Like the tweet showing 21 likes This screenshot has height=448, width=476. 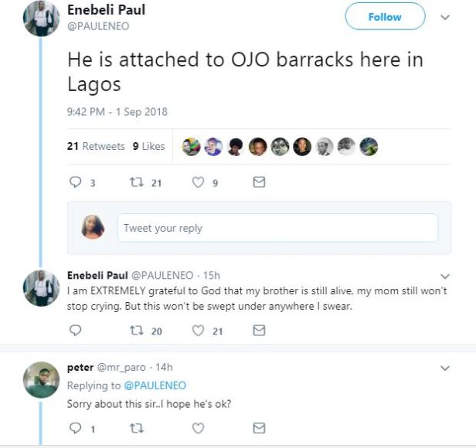pos(198,331)
